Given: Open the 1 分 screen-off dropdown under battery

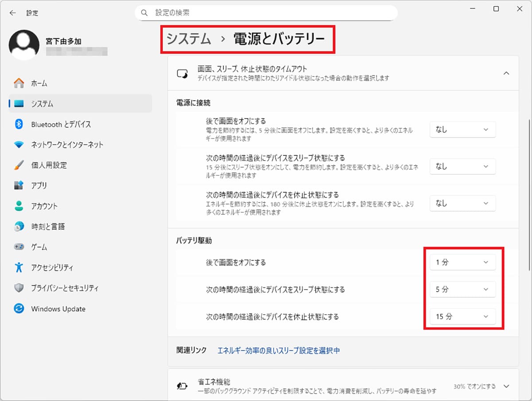Looking at the screenshot, I should click(x=462, y=262).
